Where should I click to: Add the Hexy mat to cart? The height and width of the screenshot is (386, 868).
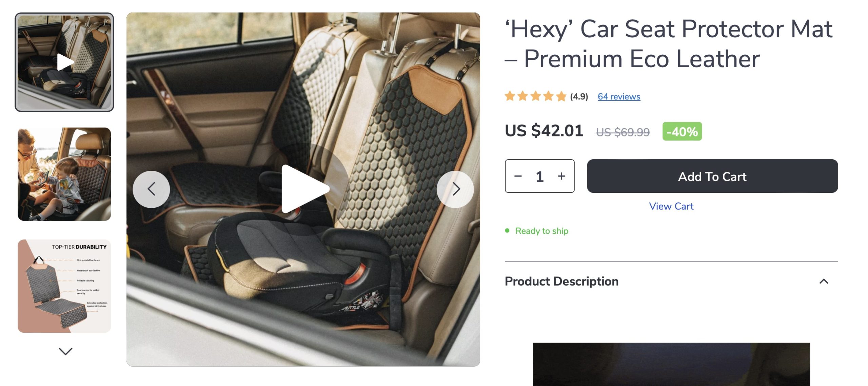(x=712, y=176)
